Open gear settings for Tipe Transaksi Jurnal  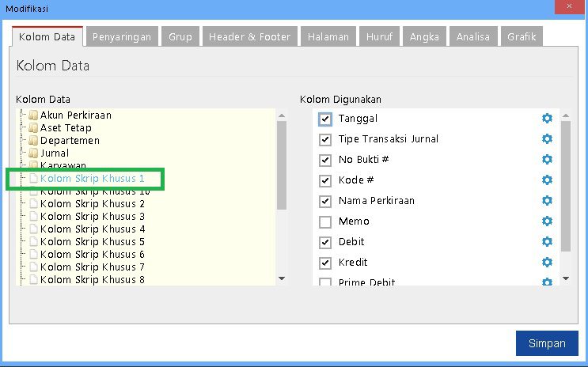point(547,139)
